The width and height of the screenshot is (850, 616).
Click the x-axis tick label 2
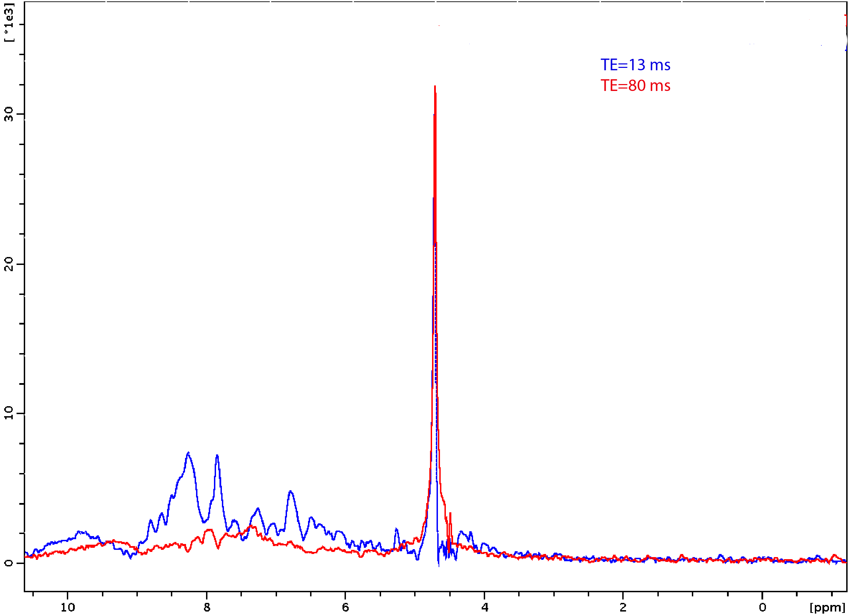(623, 608)
